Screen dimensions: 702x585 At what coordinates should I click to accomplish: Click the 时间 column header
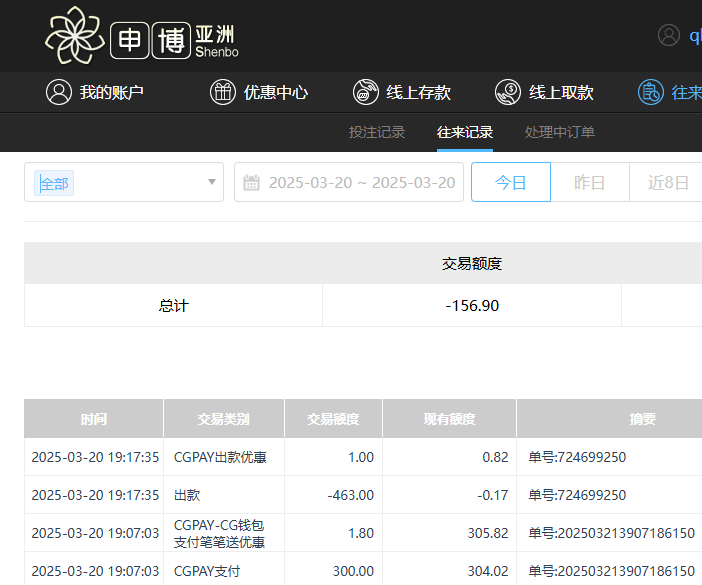[94, 418]
